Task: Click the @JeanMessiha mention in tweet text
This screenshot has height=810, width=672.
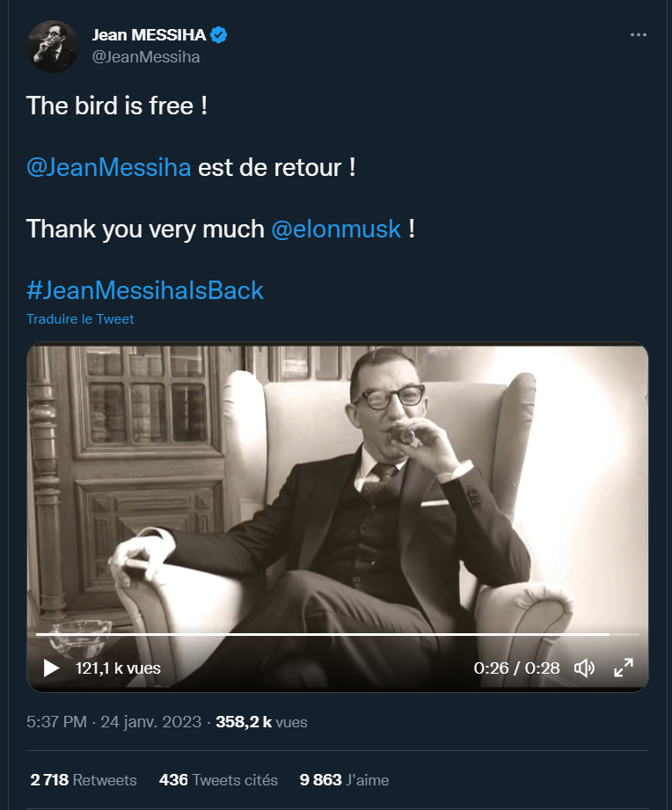Action: [108, 167]
